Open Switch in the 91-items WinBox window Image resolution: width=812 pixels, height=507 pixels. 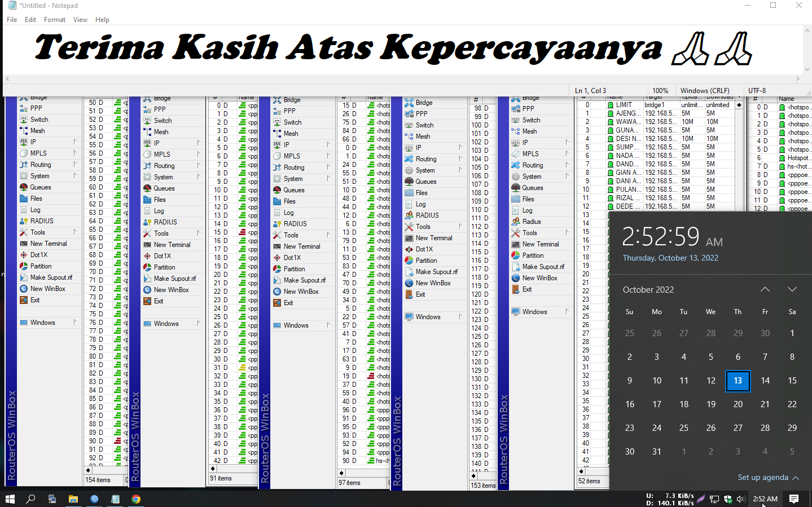pyautogui.click(x=163, y=121)
